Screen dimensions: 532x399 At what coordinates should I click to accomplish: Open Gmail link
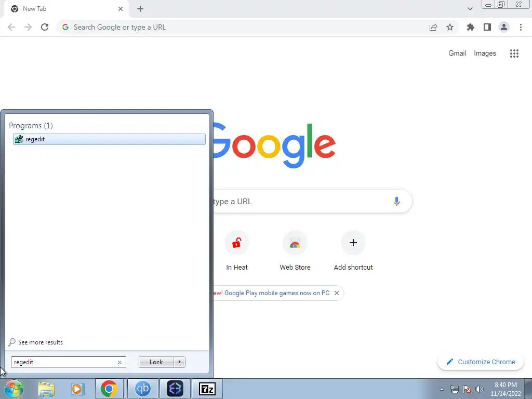(x=457, y=54)
